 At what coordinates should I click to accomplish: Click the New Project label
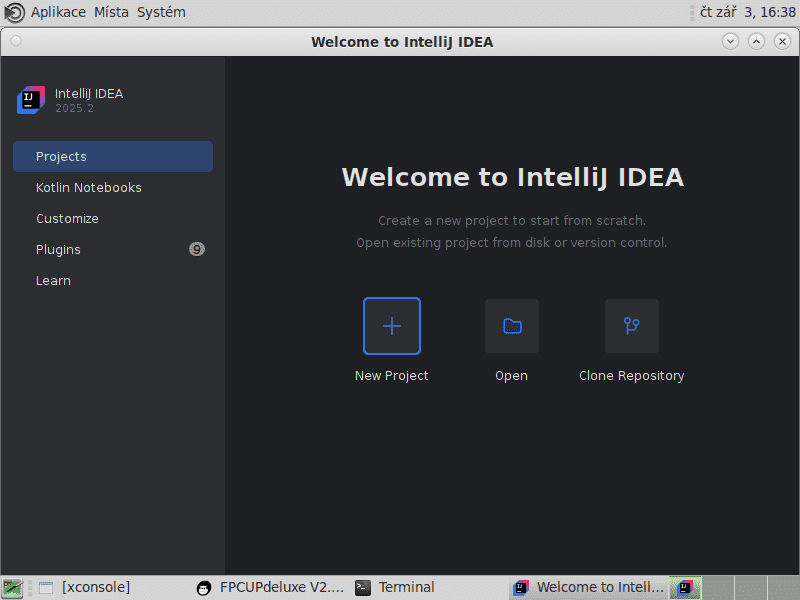click(392, 376)
